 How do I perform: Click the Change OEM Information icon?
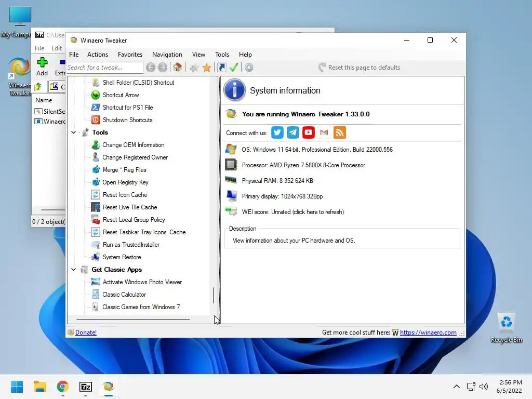96,145
